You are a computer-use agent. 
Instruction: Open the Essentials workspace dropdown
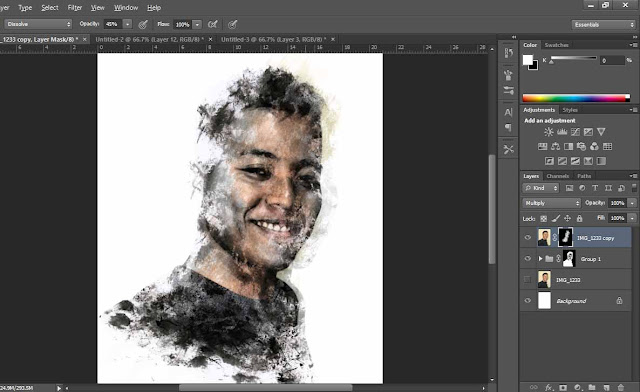tap(604, 24)
